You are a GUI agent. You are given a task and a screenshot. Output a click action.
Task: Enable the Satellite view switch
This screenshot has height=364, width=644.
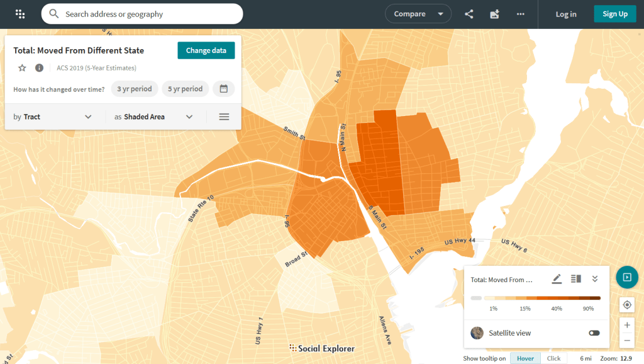tap(594, 333)
